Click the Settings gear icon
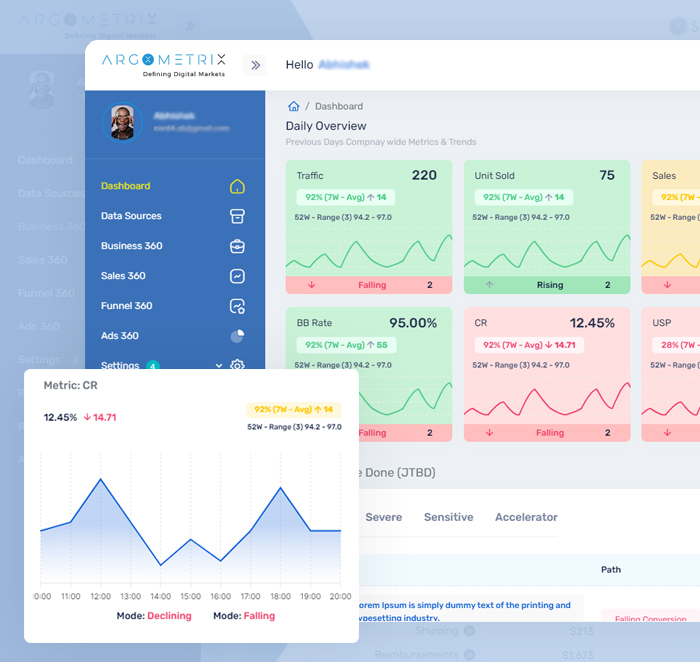Image resolution: width=700 pixels, height=662 pixels. (237, 365)
